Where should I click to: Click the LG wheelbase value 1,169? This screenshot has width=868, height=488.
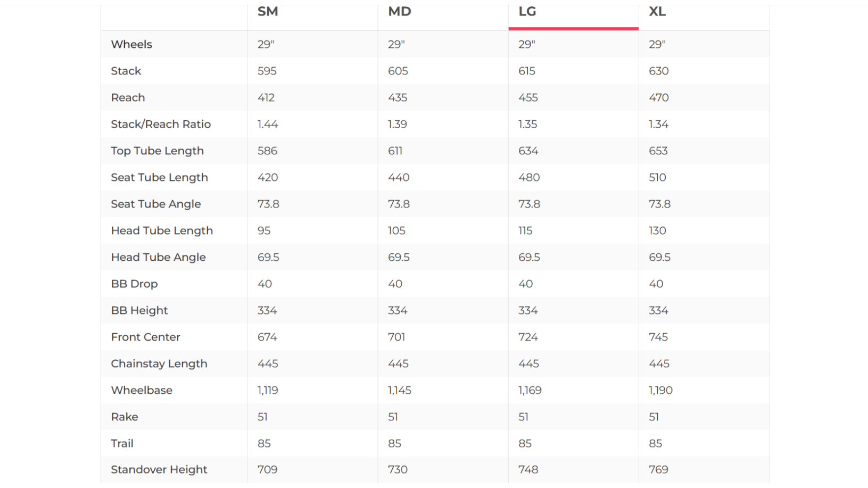coord(530,390)
